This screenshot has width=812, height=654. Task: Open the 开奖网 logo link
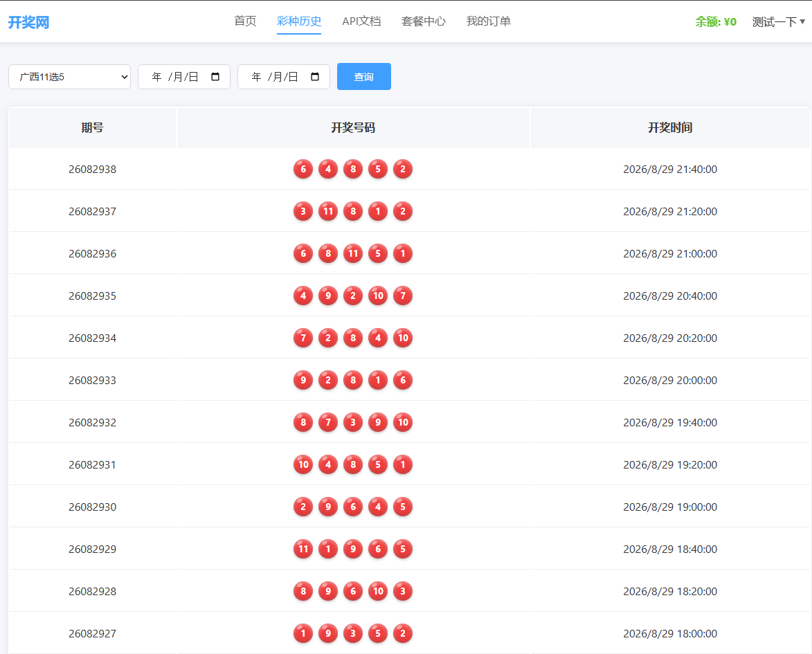(28, 22)
